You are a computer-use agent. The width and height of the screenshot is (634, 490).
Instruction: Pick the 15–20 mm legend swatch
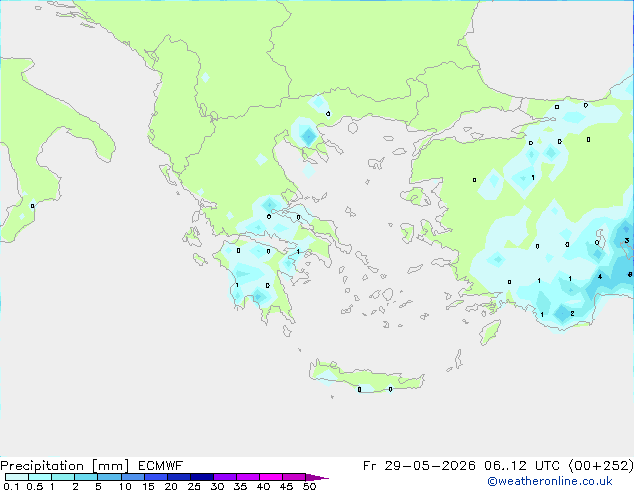pyautogui.click(x=155, y=477)
